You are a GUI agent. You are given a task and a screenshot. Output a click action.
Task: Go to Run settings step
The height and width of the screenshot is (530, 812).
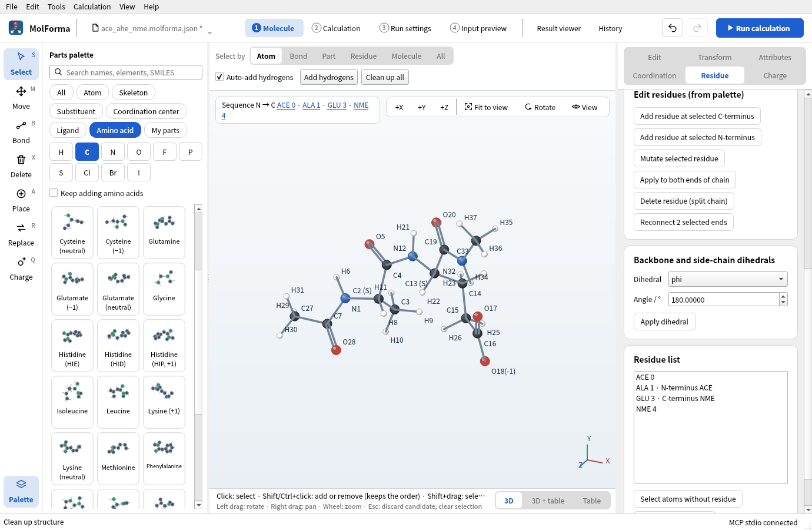click(x=405, y=28)
